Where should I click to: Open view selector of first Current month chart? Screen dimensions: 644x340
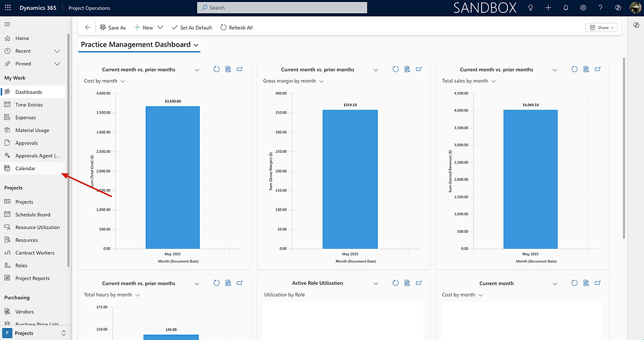tap(196, 70)
